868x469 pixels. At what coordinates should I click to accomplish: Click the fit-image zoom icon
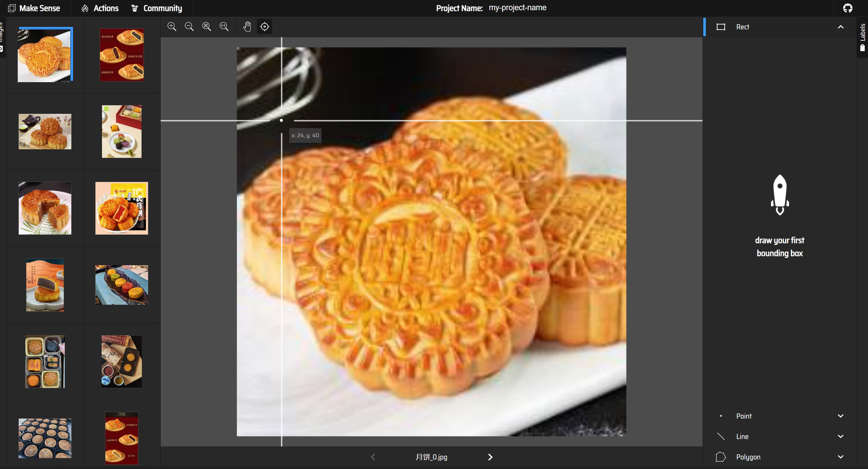click(x=207, y=27)
